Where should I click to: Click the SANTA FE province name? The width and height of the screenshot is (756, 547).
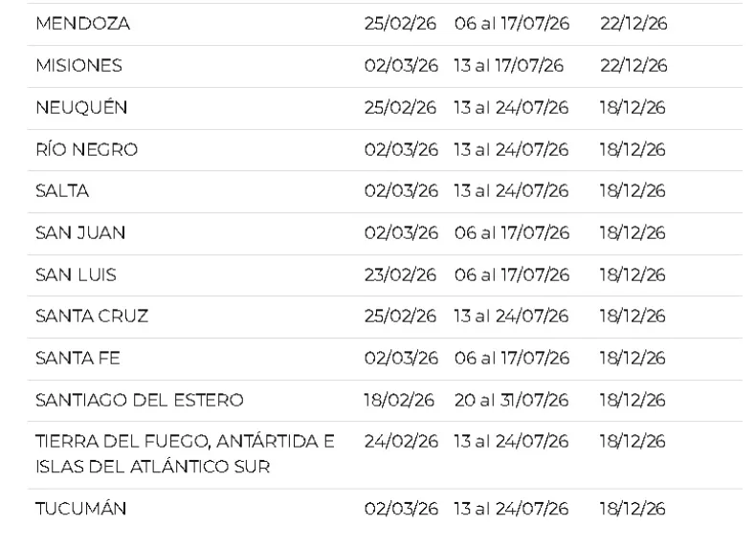click(x=78, y=359)
